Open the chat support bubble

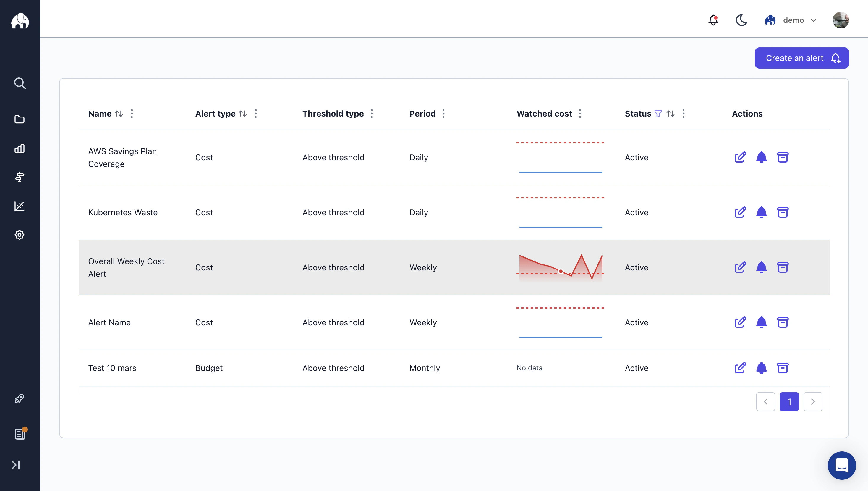pos(842,466)
